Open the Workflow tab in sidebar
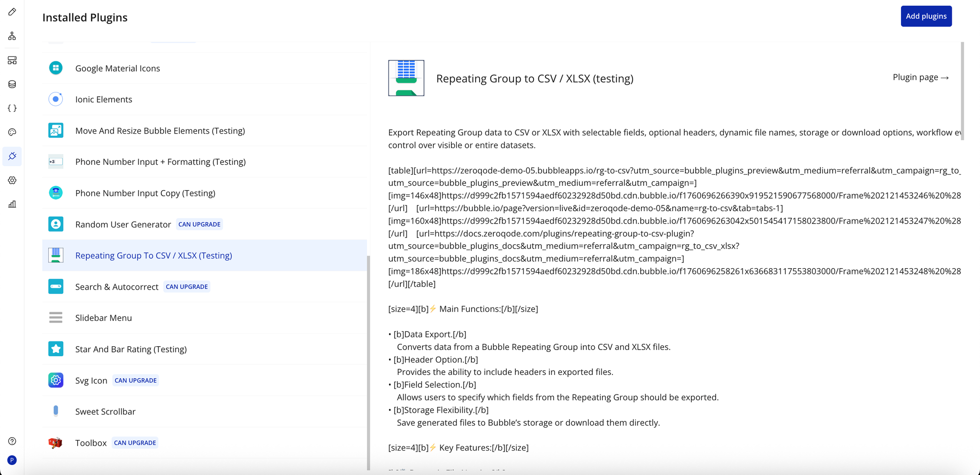This screenshot has height=475, width=980. tap(12, 36)
